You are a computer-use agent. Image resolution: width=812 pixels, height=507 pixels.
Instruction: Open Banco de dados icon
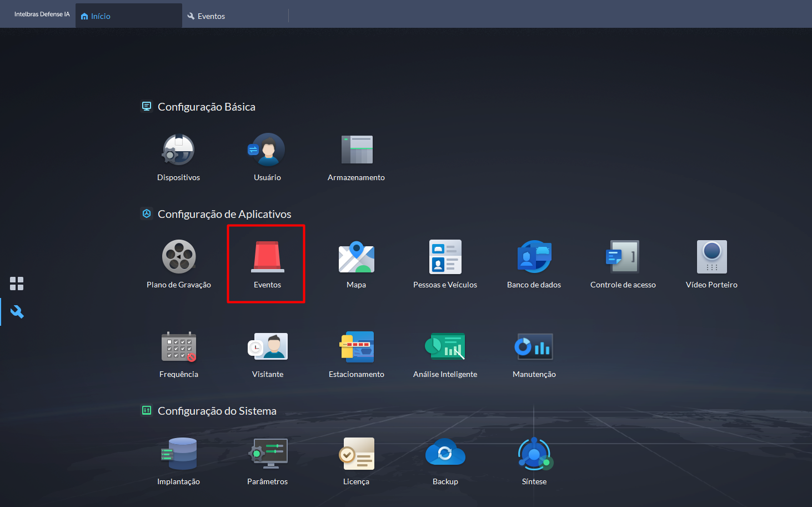[534, 257]
